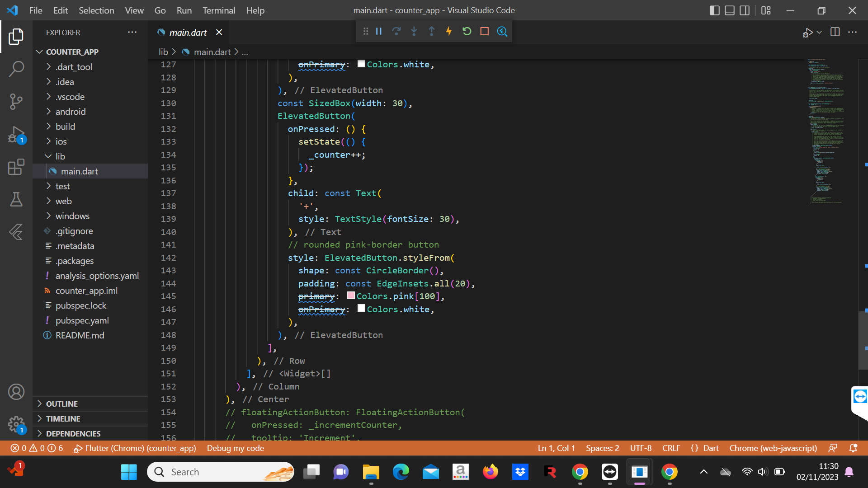Screen dimensions: 868x488
Task: Open the Search view in activity bar
Action: coord(16,69)
